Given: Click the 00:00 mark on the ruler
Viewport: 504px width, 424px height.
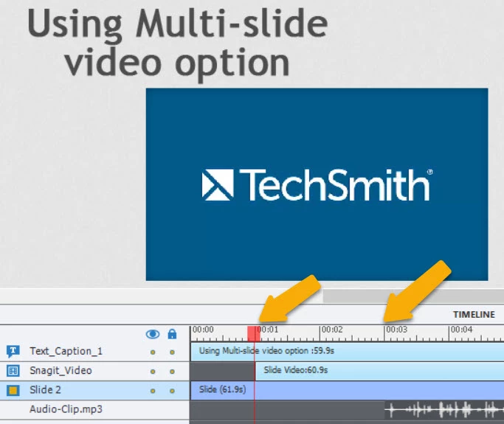Looking at the screenshot, I should [203, 330].
